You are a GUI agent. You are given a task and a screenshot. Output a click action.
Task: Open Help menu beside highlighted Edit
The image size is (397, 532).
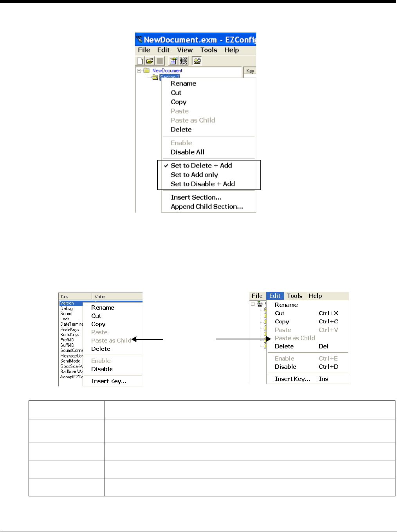pyautogui.click(x=315, y=296)
